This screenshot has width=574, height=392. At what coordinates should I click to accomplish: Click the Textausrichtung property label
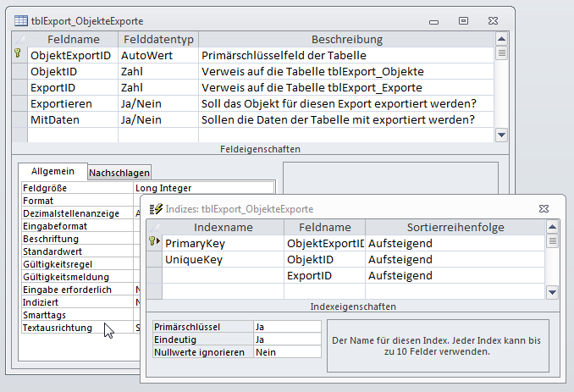[58, 328]
